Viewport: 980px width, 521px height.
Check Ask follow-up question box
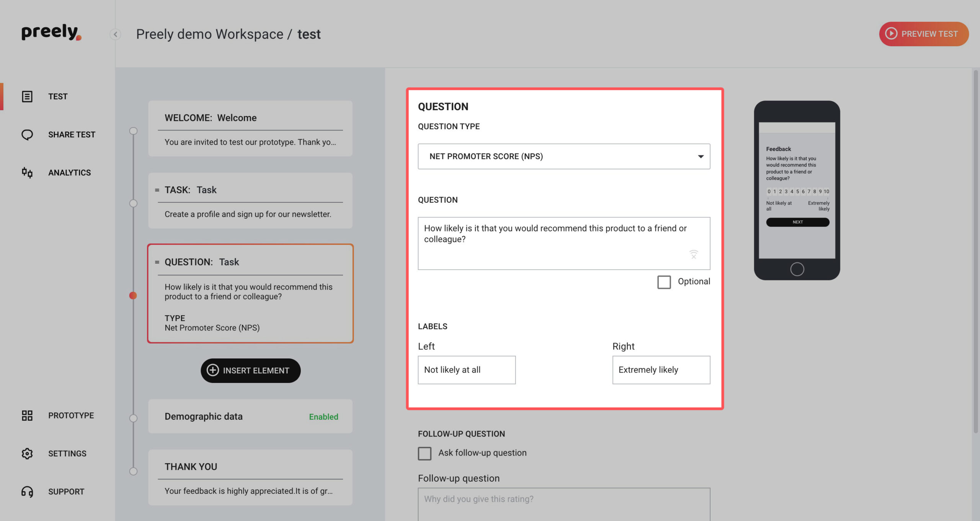pyautogui.click(x=425, y=453)
